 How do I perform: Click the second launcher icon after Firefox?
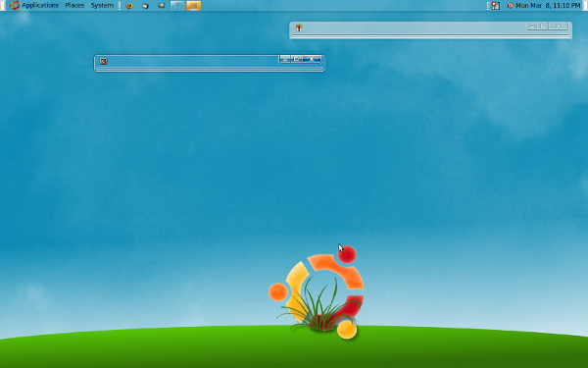pyautogui.click(x=145, y=6)
